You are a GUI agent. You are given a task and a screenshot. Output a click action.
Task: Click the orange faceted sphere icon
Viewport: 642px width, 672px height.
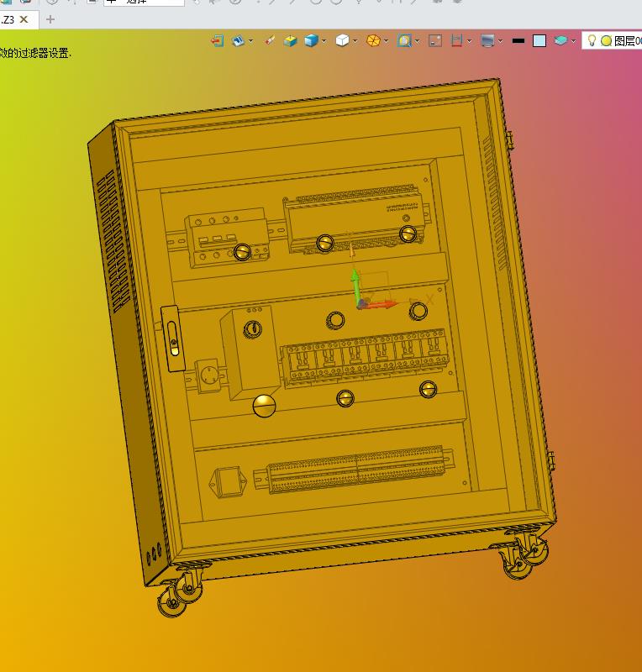374,40
